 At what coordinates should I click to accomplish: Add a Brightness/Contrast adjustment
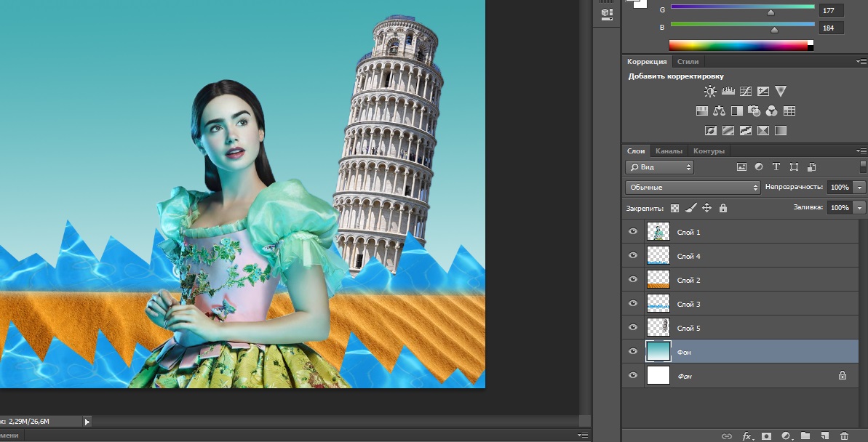point(709,92)
